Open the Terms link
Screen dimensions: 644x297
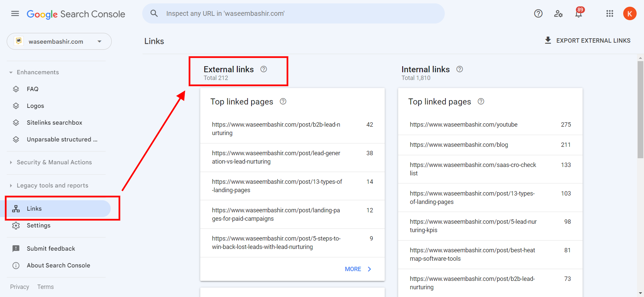pyautogui.click(x=45, y=287)
